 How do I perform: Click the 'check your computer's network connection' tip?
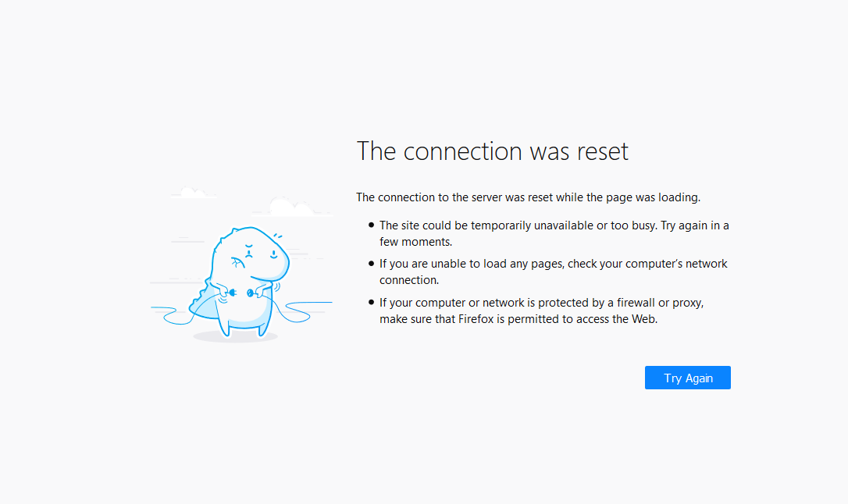pos(554,272)
